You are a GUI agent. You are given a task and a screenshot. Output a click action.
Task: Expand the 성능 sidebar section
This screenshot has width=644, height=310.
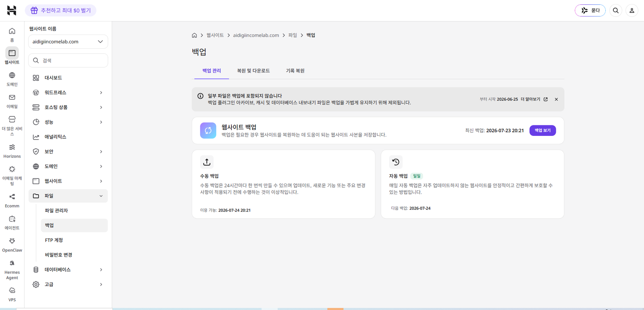pos(68,122)
